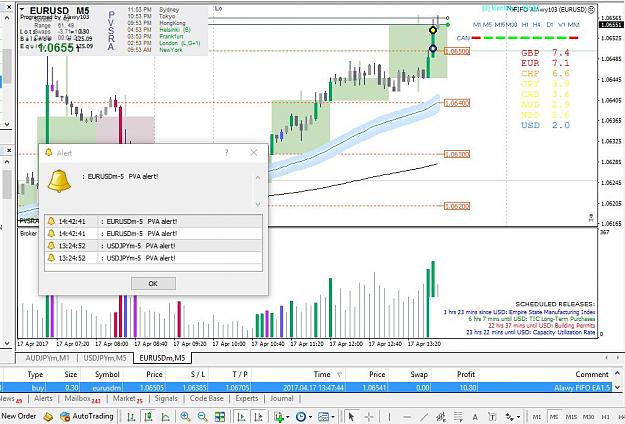The image size is (625, 424).
Task: Select the eurusdm buy trade row
Action: point(307,387)
